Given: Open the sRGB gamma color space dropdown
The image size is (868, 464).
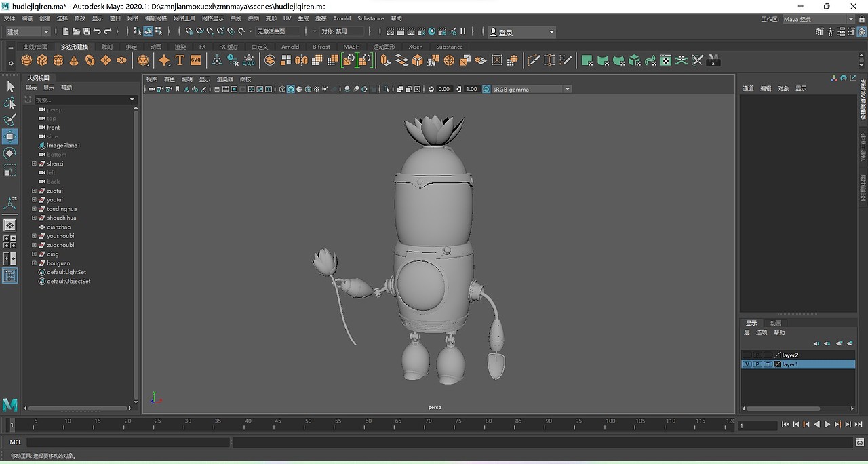Looking at the screenshot, I should click(x=567, y=89).
